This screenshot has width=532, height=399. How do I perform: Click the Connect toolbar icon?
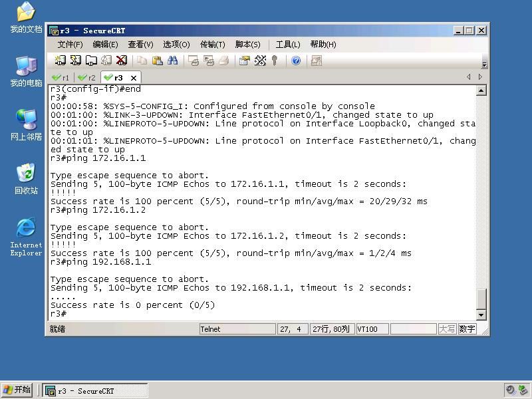(60, 61)
